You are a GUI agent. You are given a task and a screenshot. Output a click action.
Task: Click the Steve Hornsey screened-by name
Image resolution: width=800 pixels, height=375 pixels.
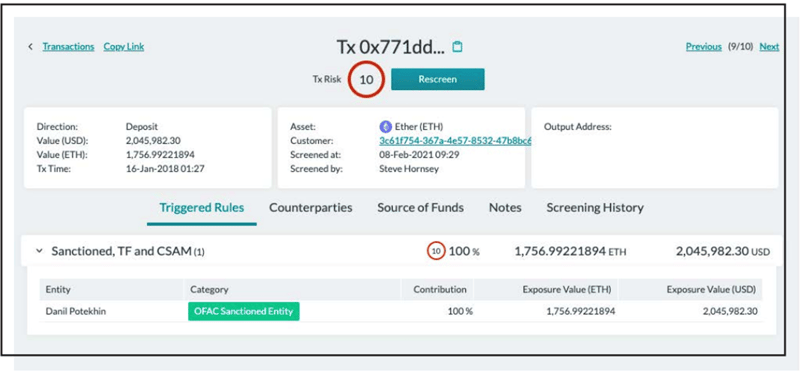409,169
